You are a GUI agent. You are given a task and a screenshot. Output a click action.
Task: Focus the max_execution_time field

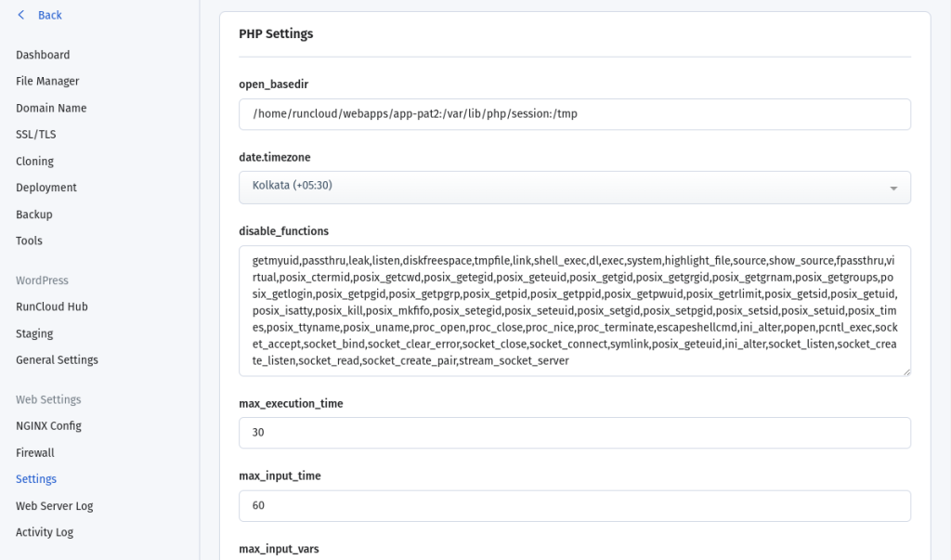click(x=574, y=433)
